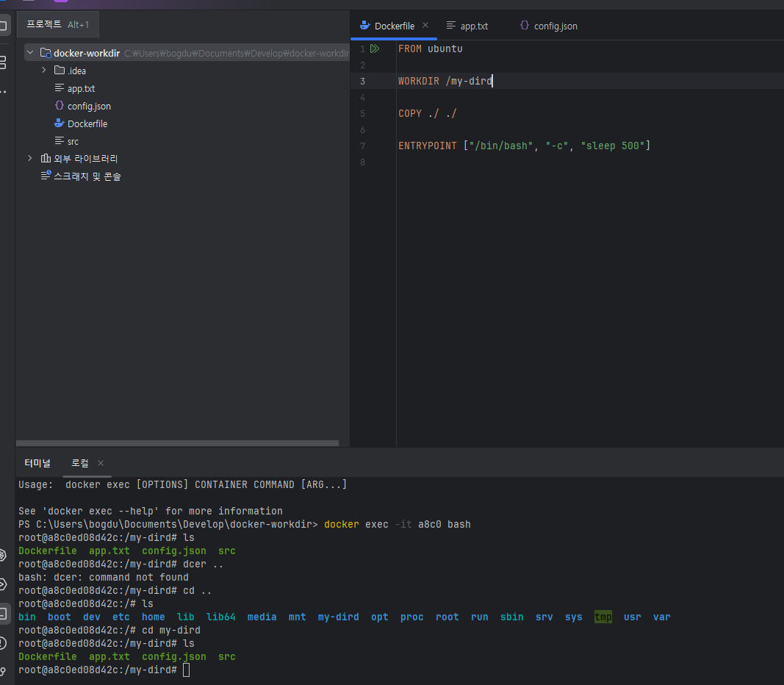Select config.json in the project tree
Viewport: 784px width, 685px height.
82,106
